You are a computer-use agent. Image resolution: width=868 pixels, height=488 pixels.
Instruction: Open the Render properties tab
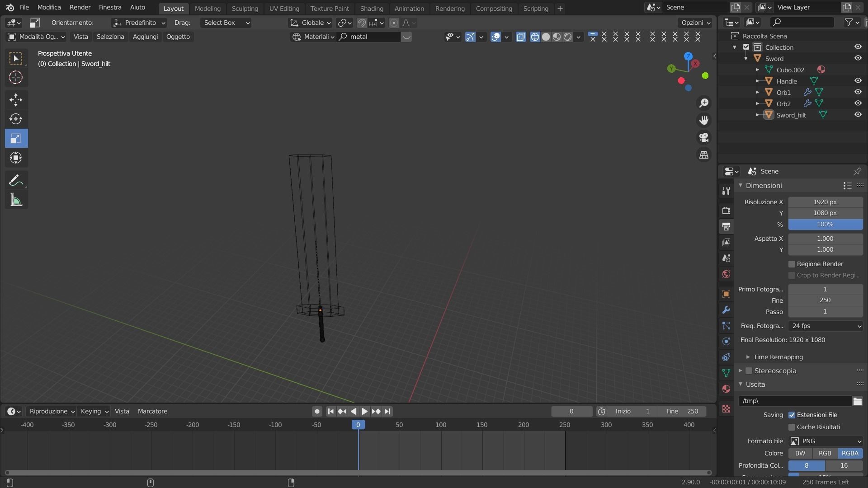726,211
